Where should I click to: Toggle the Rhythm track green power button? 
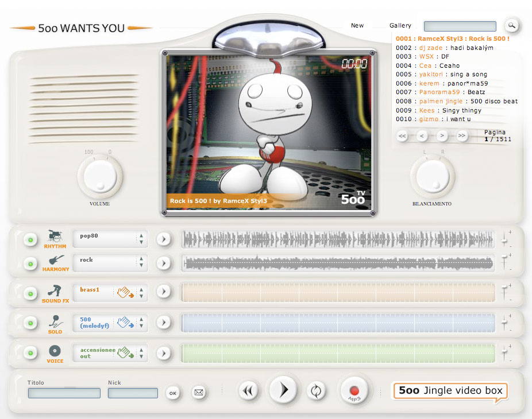pyautogui.click(x=30, y=239)
